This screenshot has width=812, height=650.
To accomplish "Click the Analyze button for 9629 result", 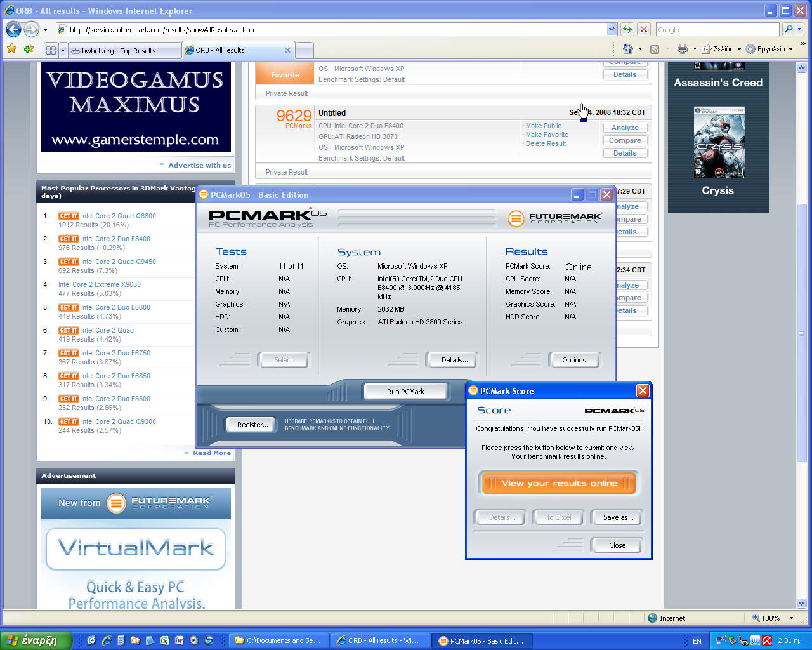I will 625,128.
